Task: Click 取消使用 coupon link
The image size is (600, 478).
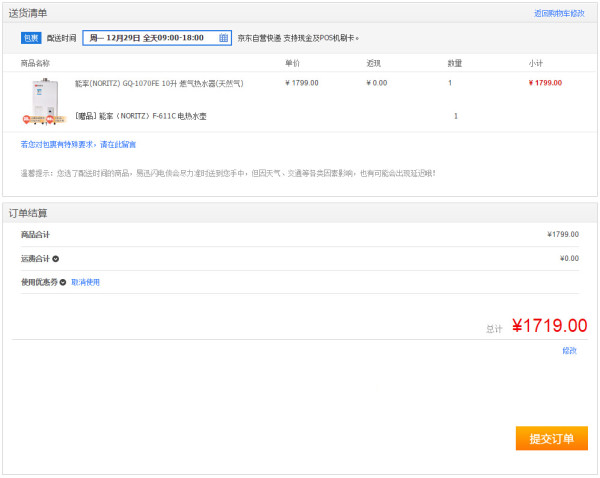Action: (85, 282)
